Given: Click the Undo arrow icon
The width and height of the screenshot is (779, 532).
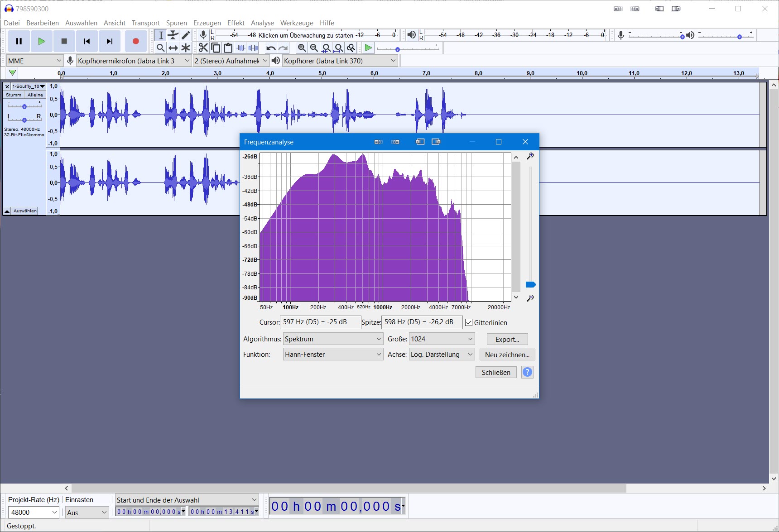Looking at the screenshot, I should click(x=271, y=48).
